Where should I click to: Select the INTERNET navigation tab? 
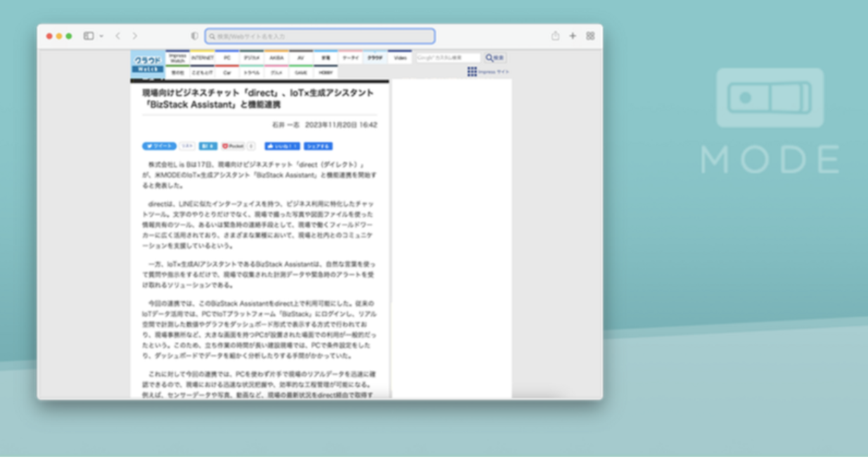click(x=203, y=58)
